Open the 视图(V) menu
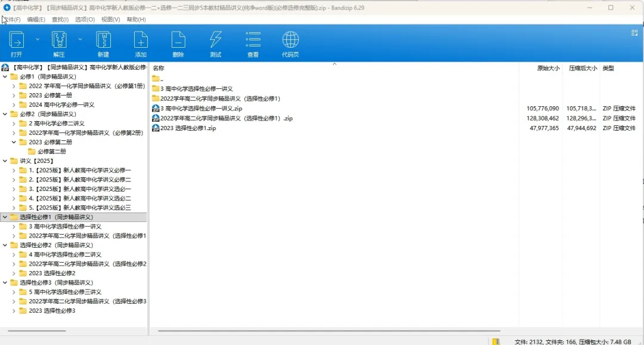 click(110, 19)
